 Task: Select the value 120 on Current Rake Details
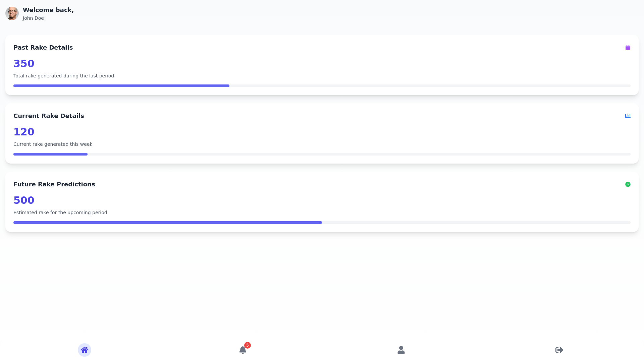[24, 132]
